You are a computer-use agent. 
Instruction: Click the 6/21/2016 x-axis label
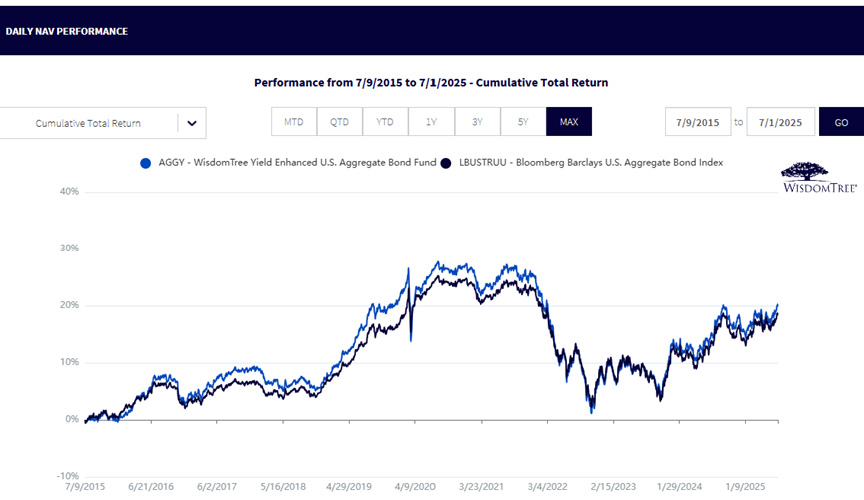(x=151, y=487)
